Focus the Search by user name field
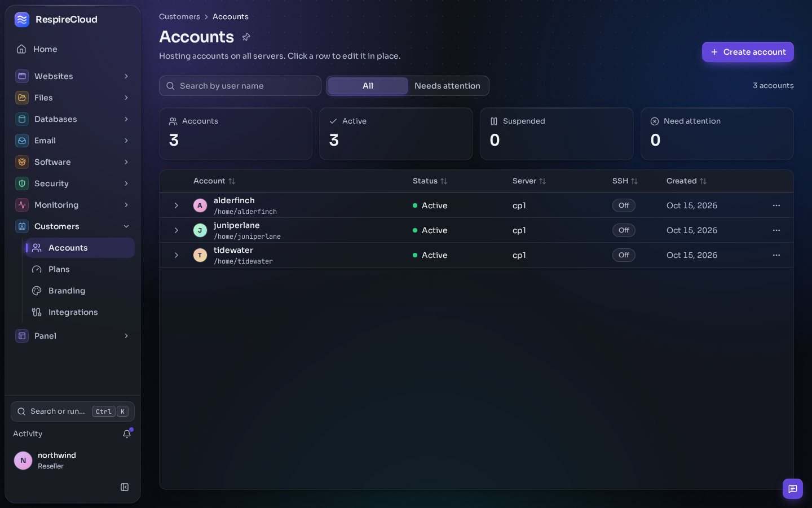 point(240,86)
